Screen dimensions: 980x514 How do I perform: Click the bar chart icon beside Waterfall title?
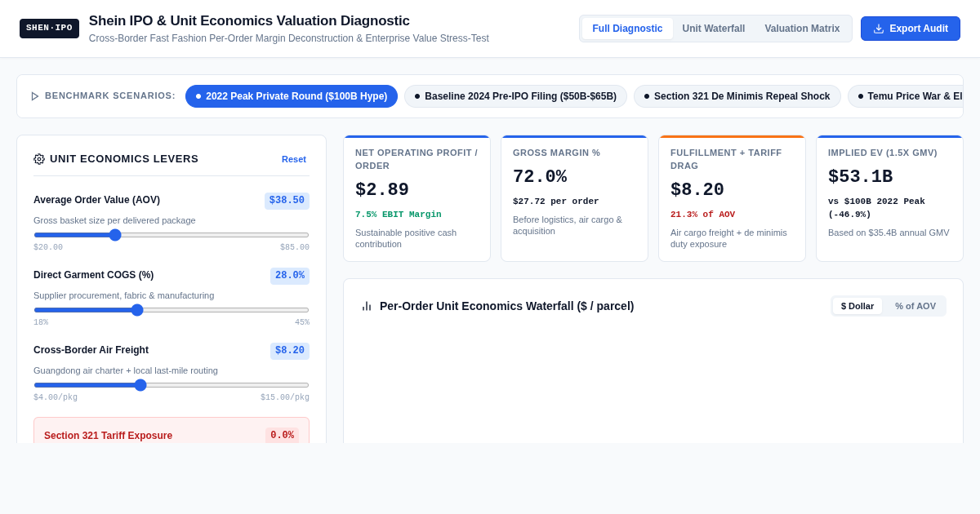point(367,306)
